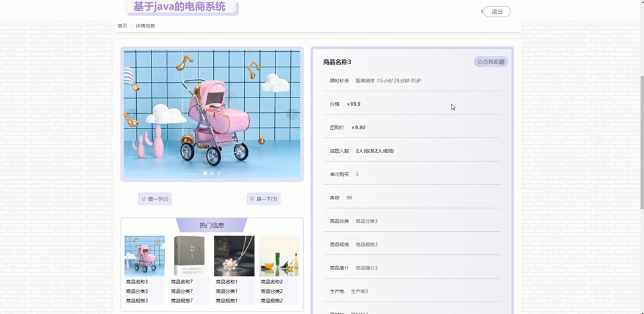
Task: Click the 商品规格2 text in hot list
Action: coord(272,301)
